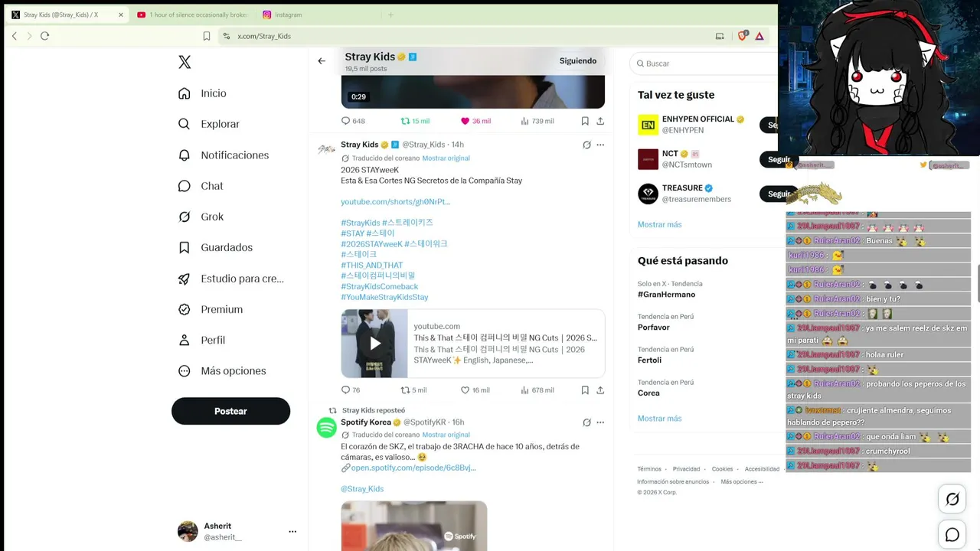Open Grok from the sidebar
Screen dimensions: 980x551
click(201, 217)
